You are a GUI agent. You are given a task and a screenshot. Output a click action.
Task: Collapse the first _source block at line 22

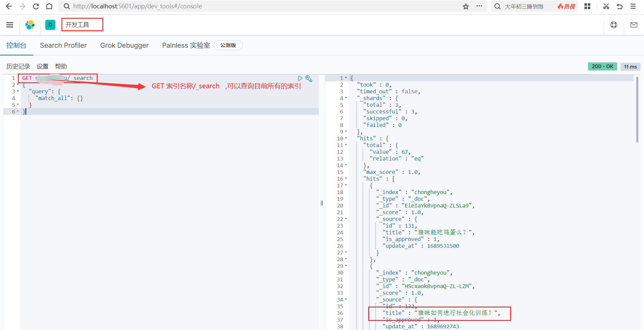pos(346,219)
